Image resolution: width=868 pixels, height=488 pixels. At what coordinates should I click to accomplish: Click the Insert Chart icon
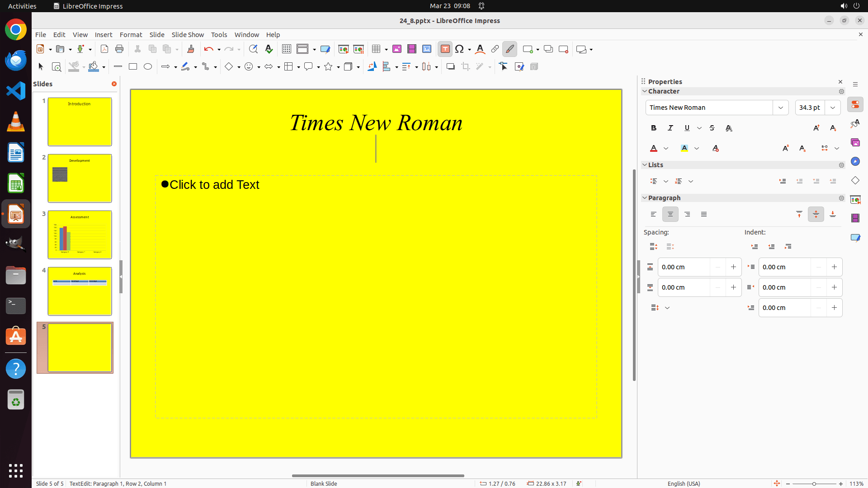click(x=427, y=49)
